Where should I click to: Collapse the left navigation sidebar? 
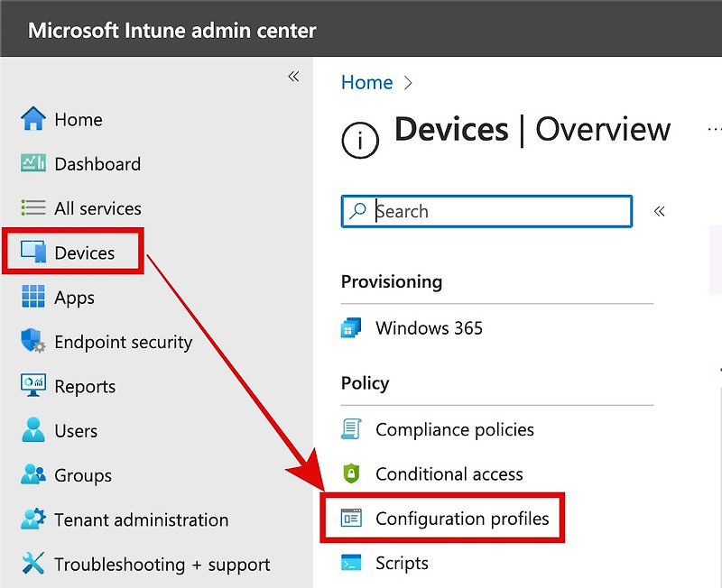click(x=293, y=77)
